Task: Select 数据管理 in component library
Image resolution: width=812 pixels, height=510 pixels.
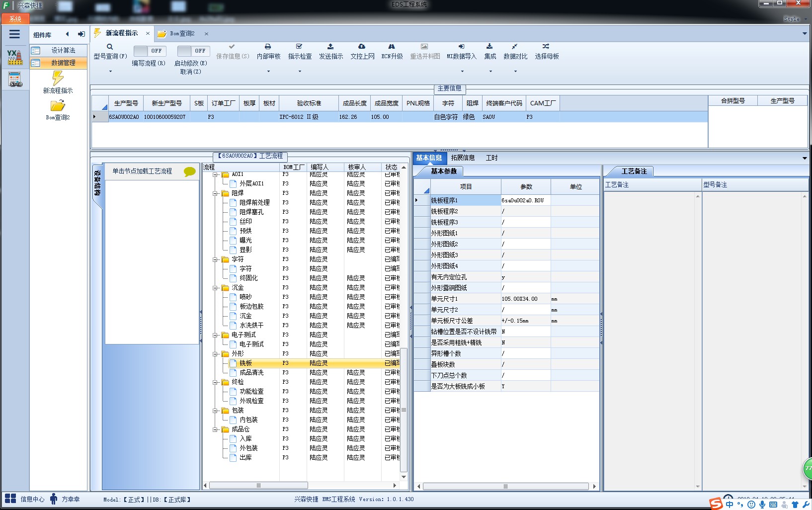Action: 58,63
